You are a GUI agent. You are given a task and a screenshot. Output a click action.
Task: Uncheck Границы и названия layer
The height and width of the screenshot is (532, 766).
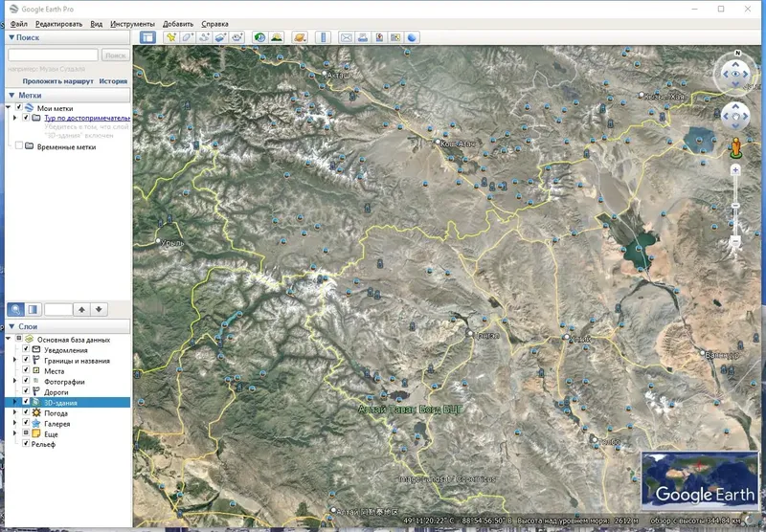point(27,360)
